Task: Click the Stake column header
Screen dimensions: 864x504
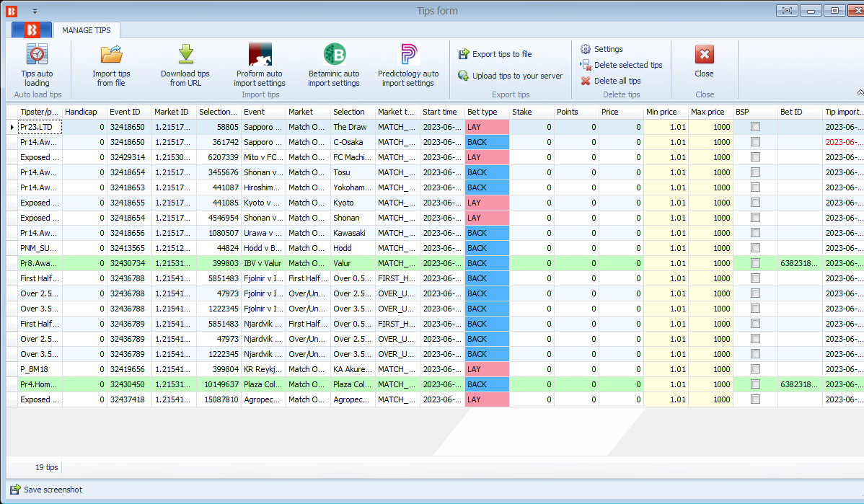Action: click(532, 112)
